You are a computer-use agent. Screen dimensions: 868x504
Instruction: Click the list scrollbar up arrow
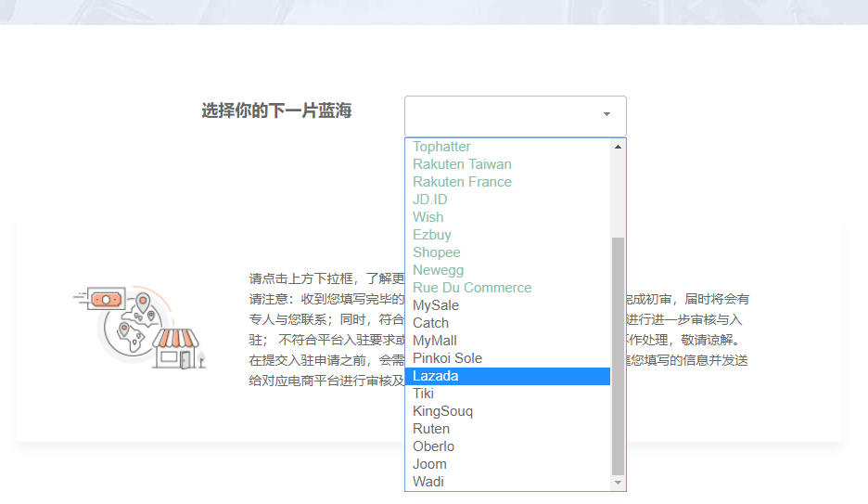(x=618, y=147)
